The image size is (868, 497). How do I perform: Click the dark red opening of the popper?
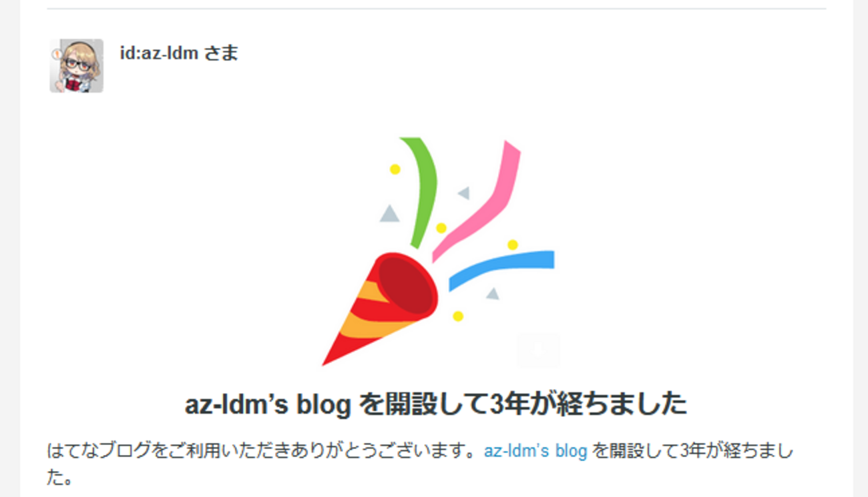pos(406,284)
